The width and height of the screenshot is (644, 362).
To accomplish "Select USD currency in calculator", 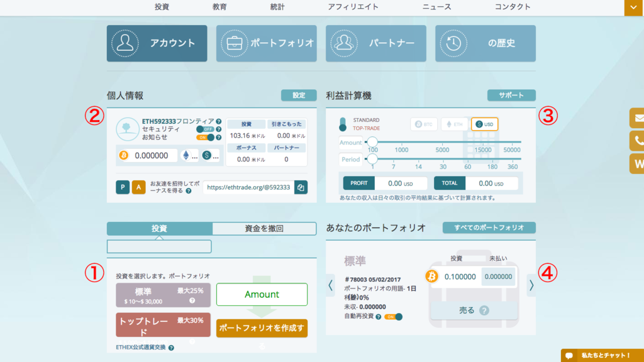I will (485, 124).
